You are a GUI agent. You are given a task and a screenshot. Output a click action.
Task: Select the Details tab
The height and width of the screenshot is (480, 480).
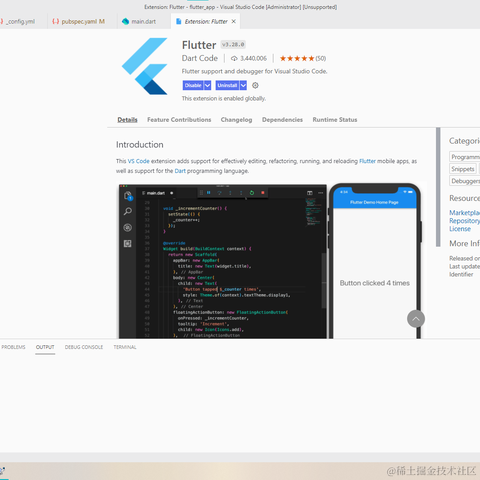coord(127,120)
